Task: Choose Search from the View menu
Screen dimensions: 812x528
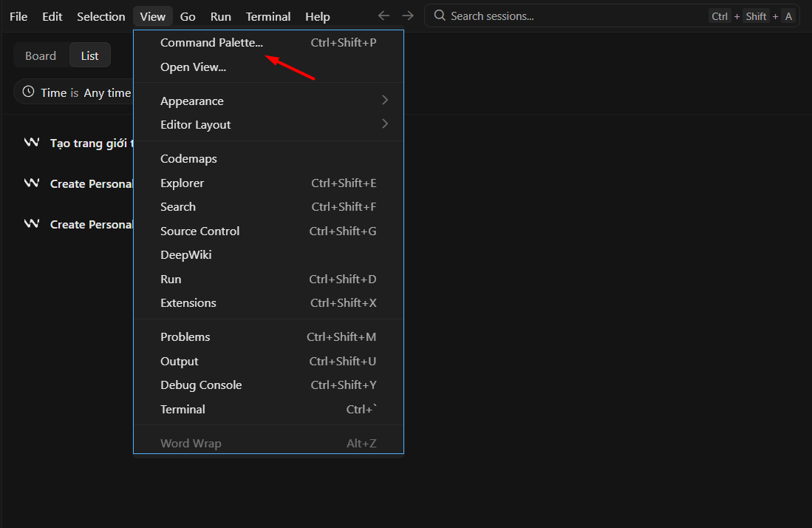Action: [268, 207]
